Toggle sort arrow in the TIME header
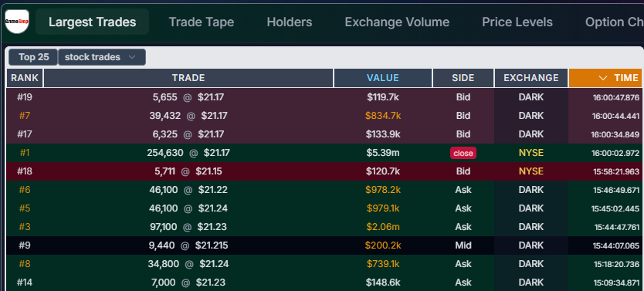Viewport: 644px width, 291px height. point(603,78)
